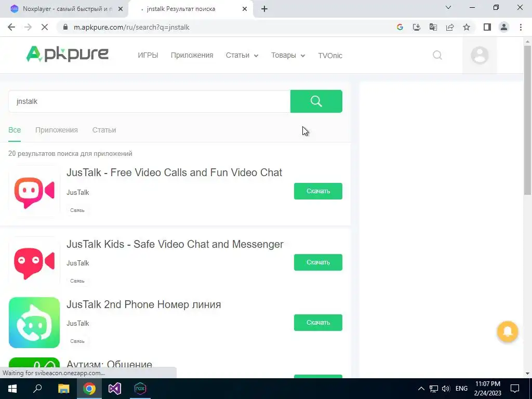
Task: Click the page vertical scrollbar thumb
Action: click(527, 121)
